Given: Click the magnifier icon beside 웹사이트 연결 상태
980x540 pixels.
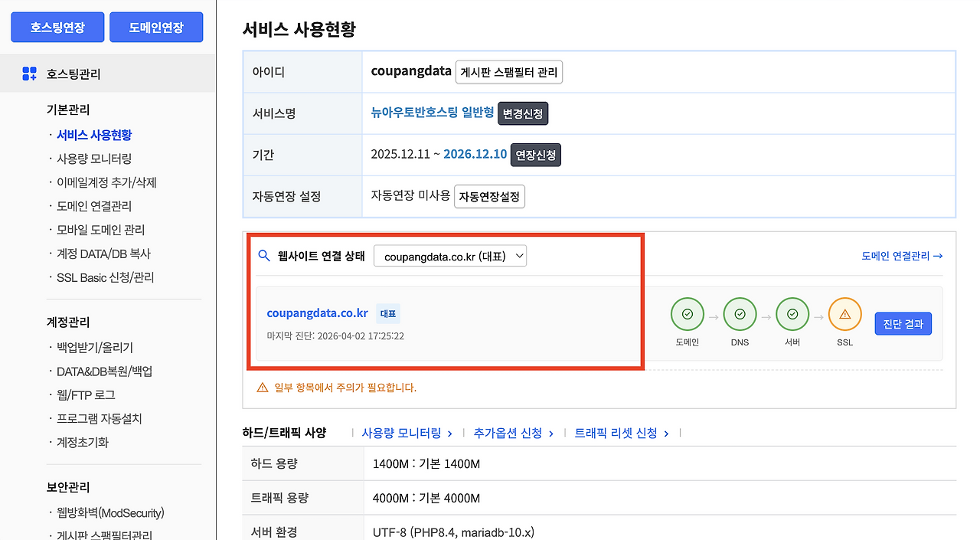Looking at the screenshot, I should pyautogui.click(x=264, y=255).
